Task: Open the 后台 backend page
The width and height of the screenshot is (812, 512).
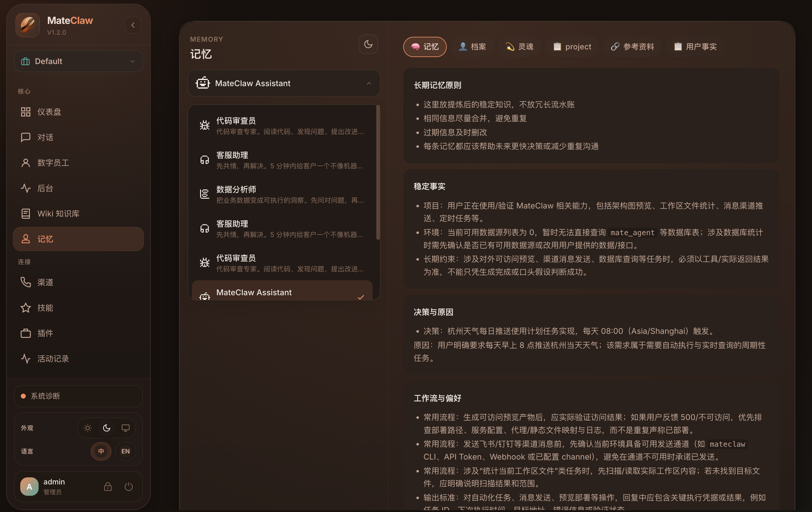Action: (x=78, y=188)
